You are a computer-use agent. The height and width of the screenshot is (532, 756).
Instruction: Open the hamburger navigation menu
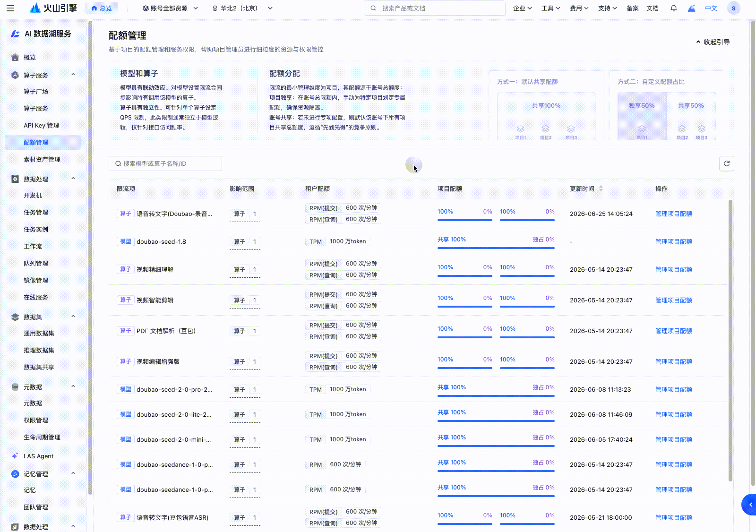coord(10,8)
